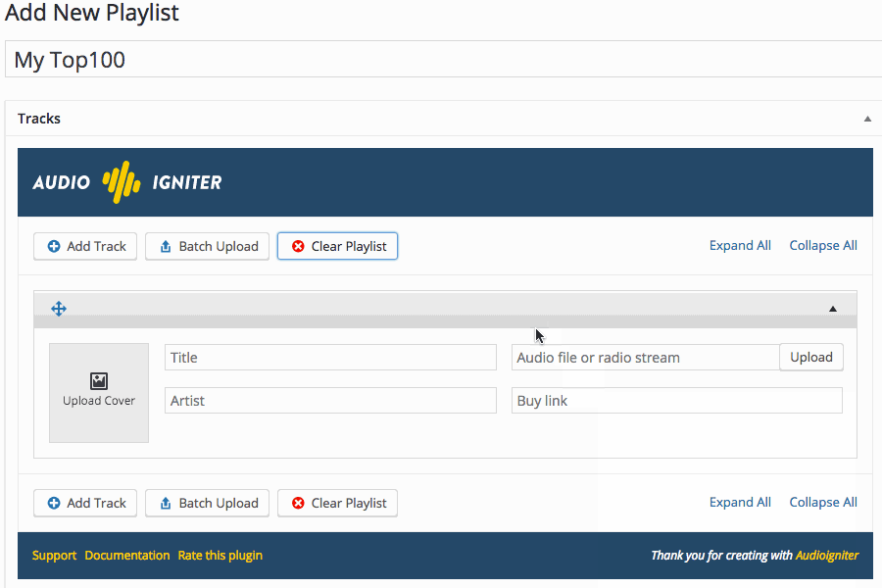Click the Upload button for audio file
Screen dimensions: 882x588
pos(811,358)
